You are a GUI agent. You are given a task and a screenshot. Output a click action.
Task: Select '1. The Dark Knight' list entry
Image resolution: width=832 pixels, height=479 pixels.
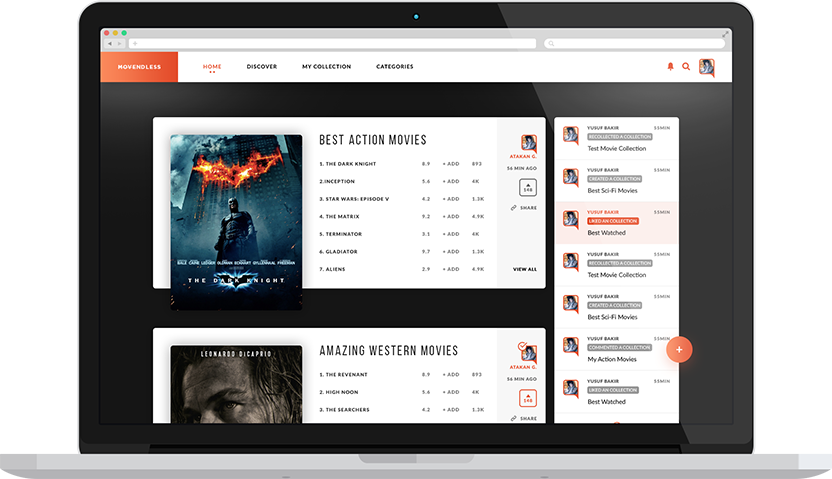(348, 164)
